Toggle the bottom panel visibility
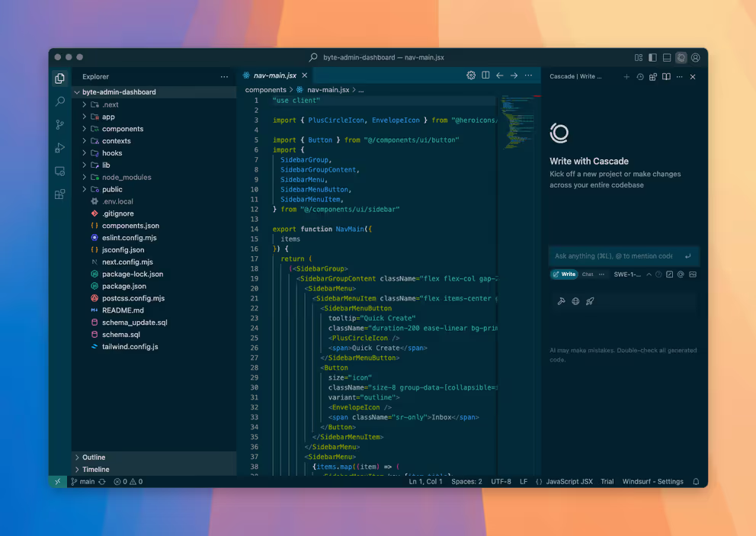Image resolution: width=756 pixels, height=536 pixels. coord(667,58)
